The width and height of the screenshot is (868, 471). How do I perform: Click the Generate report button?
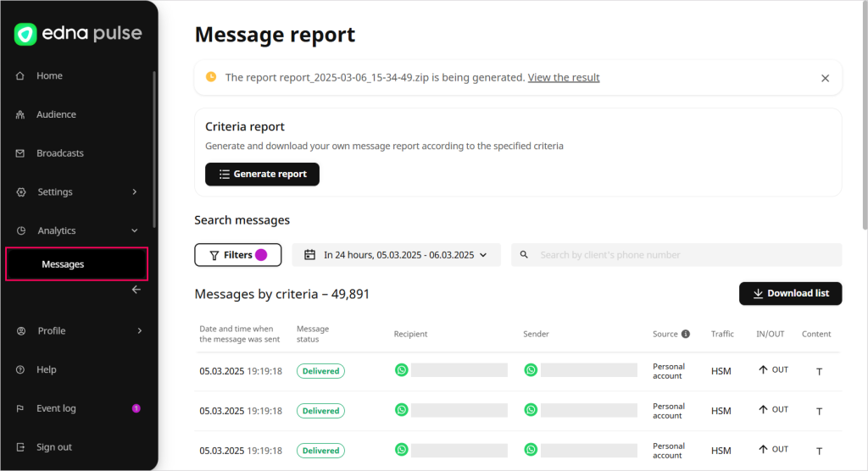point(262,175)
